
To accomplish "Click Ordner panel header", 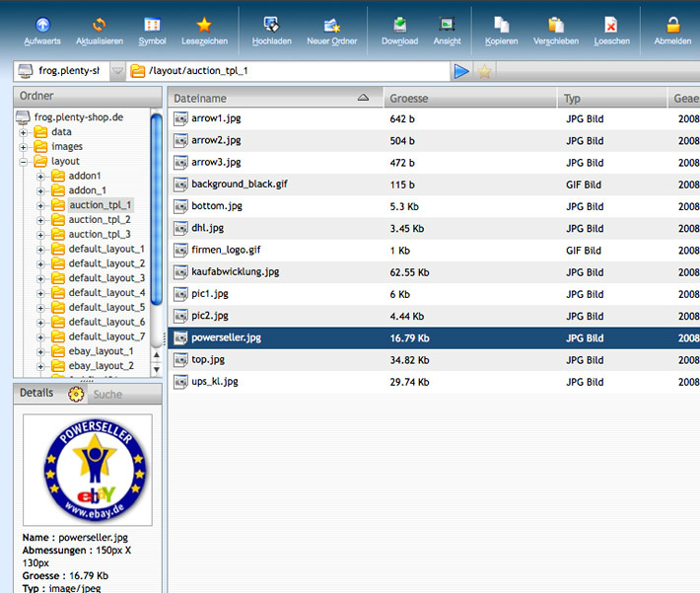I will click(x=88, y=96).
